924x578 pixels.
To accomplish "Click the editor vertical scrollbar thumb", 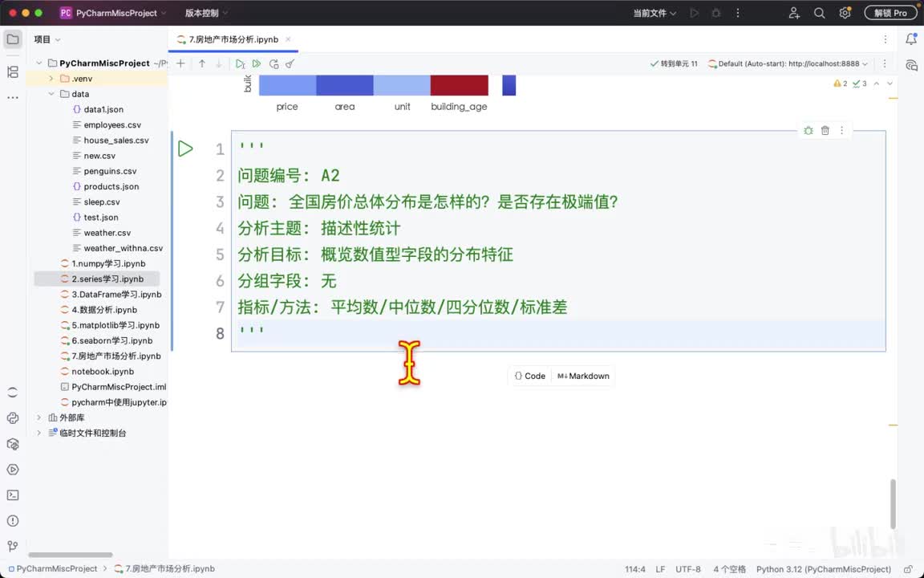I will click(x=893, y=503).
